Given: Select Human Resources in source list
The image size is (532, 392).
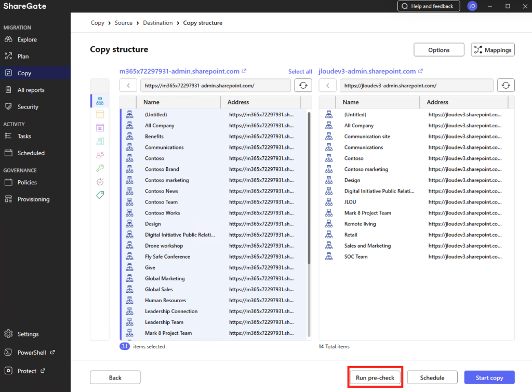Looking at the screenshot, I should coord(214,300).
